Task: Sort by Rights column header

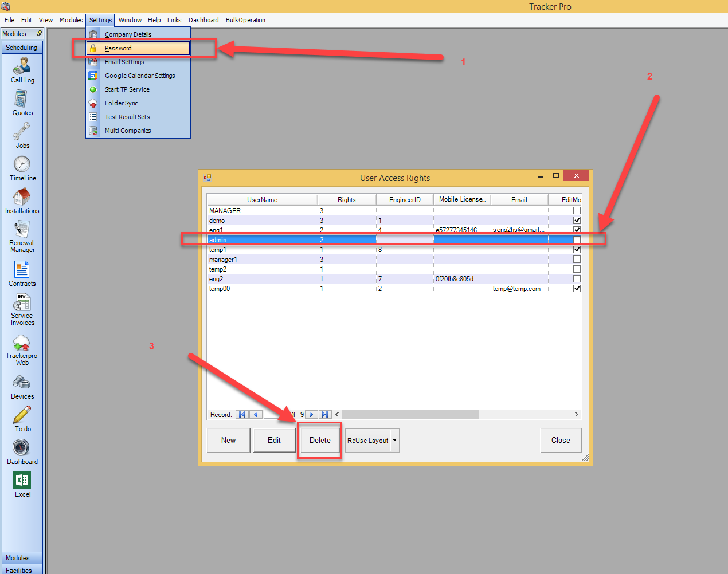Action: (x=346, y=200)
